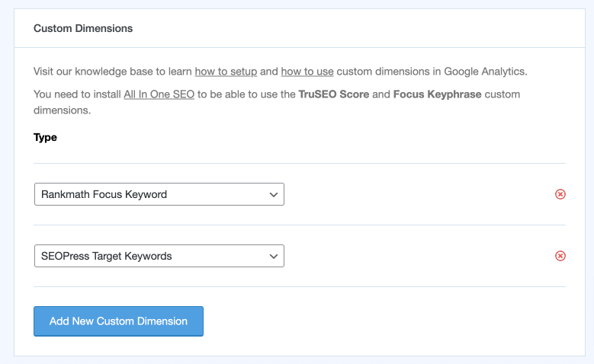The height and width of the screenshot is (364, 594).
Task: Select the Type column label
Action: click(x=45, y=138)
